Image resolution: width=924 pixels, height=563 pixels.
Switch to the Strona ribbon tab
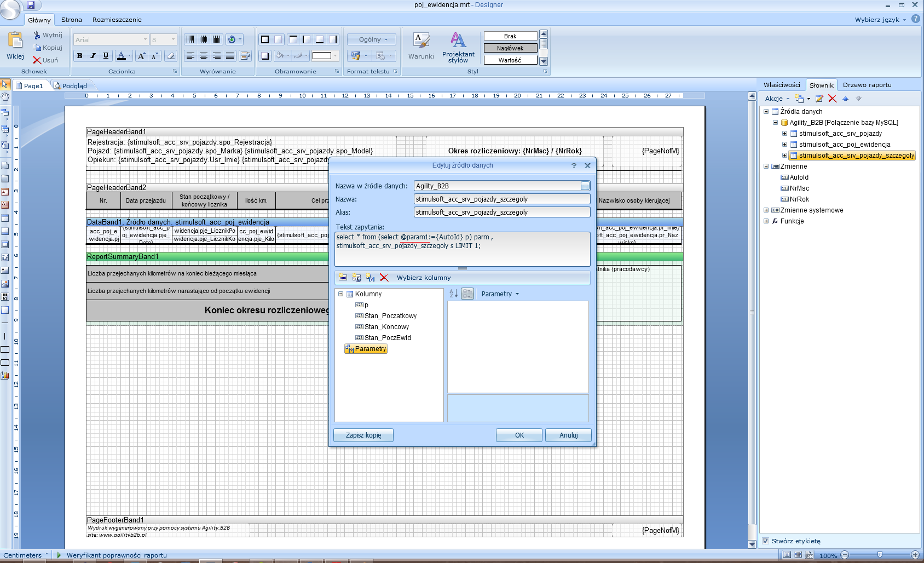click(72, 20)
